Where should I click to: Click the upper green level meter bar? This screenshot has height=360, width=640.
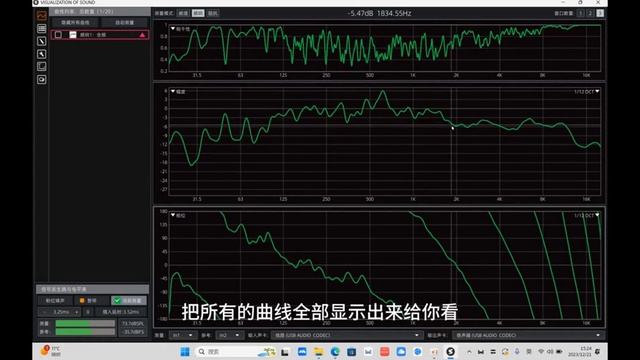[x=85, y=323]
